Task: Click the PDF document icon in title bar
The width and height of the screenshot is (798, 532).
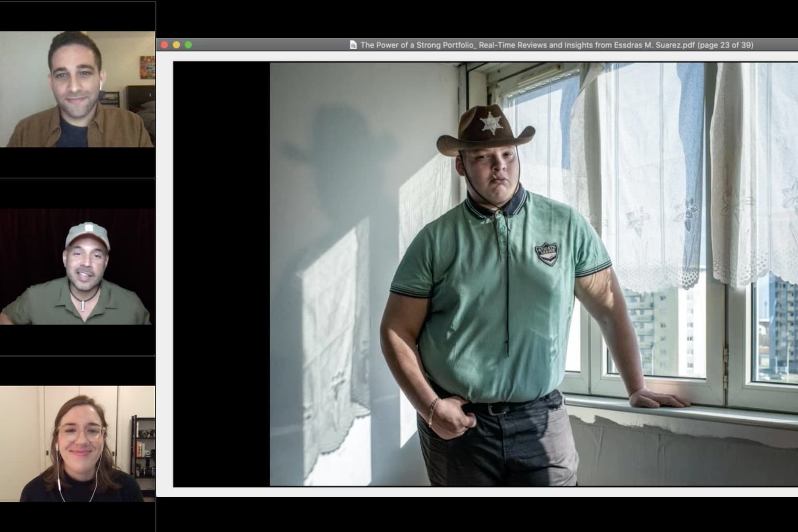Action: coord(353,45)
